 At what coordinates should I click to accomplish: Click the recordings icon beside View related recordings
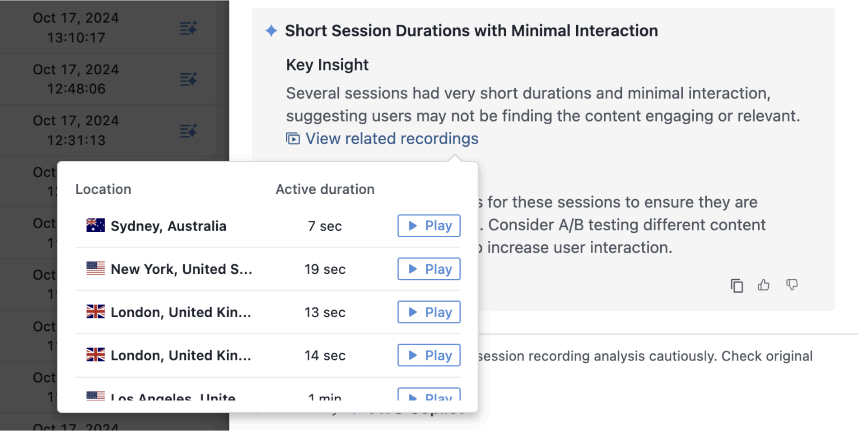293,139
